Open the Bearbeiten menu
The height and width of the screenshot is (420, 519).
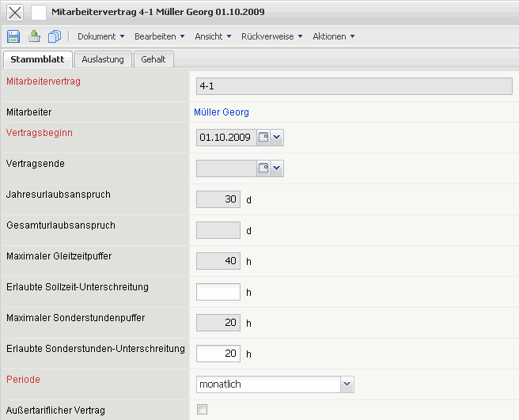(x=159, y=36)
